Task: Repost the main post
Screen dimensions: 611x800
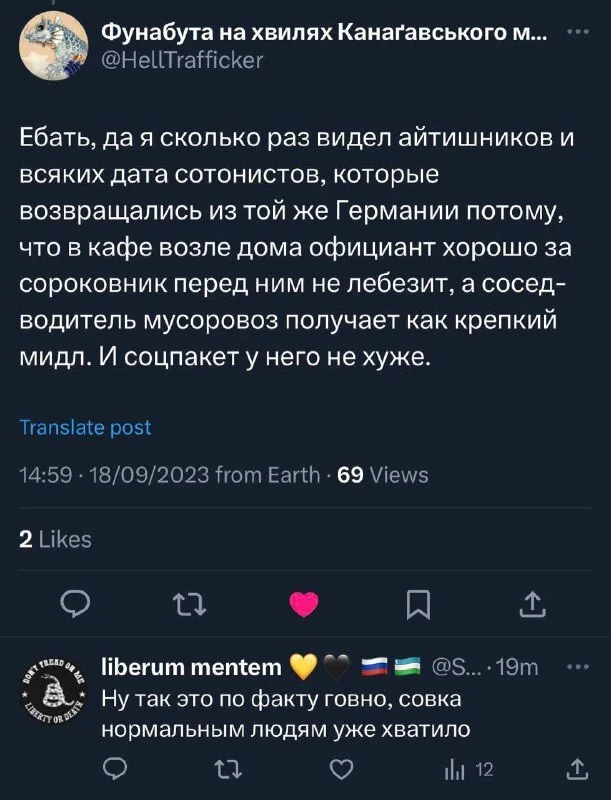Action: pos(190,605)
